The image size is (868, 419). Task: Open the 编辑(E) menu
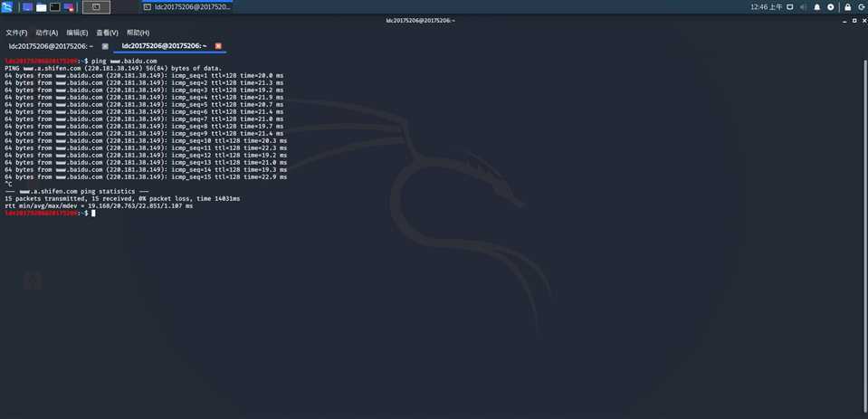coord(77,33)
